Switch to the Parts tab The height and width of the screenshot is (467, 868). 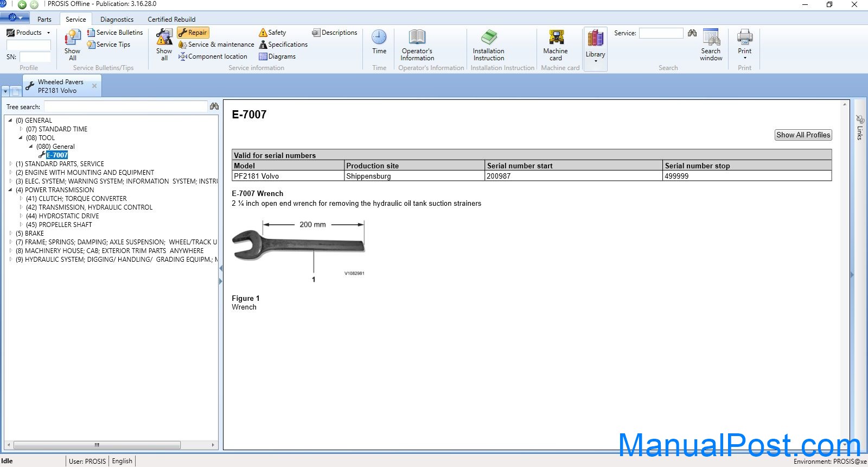44,19
